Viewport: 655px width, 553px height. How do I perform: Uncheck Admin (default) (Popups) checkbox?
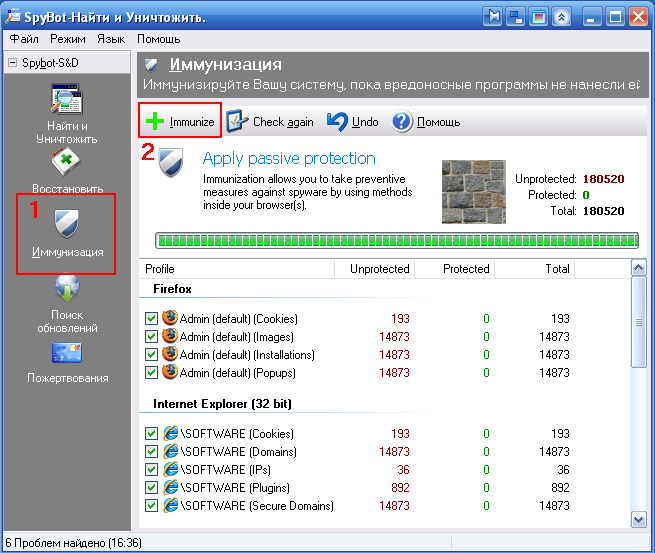[x=151, y=372]
